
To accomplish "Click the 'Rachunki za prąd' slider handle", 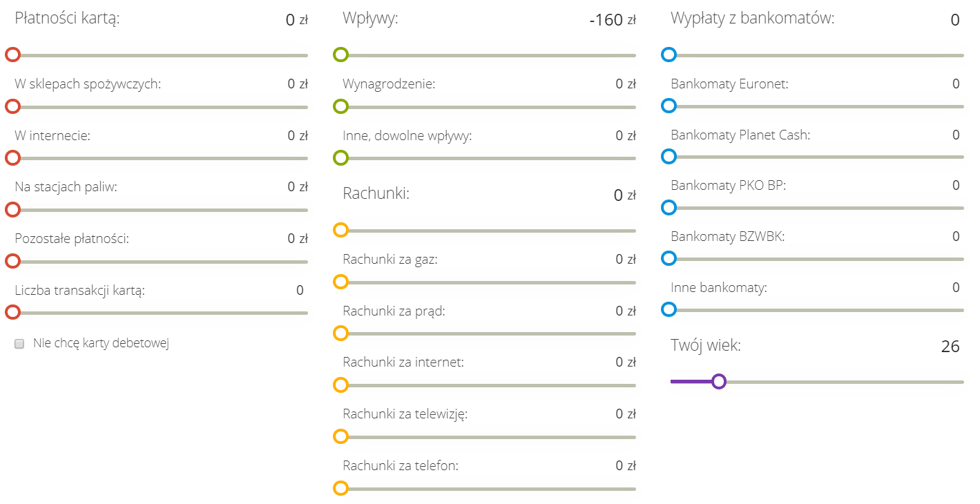I will pyautogui.click(x=340, y=333).
